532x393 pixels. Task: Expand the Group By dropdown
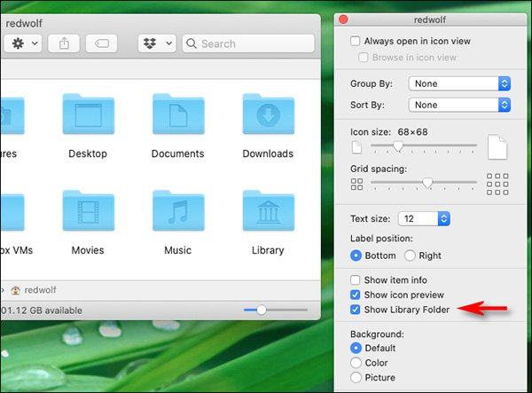pyautogui.click(x=459, y=83)
